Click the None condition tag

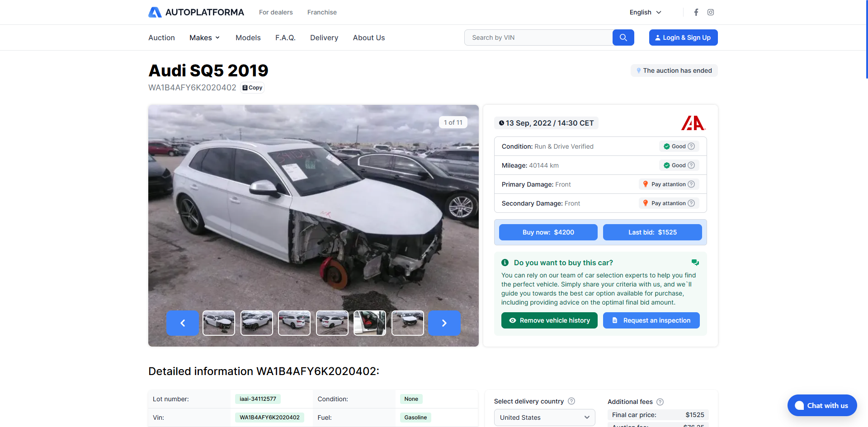click(x=411, y=399)
